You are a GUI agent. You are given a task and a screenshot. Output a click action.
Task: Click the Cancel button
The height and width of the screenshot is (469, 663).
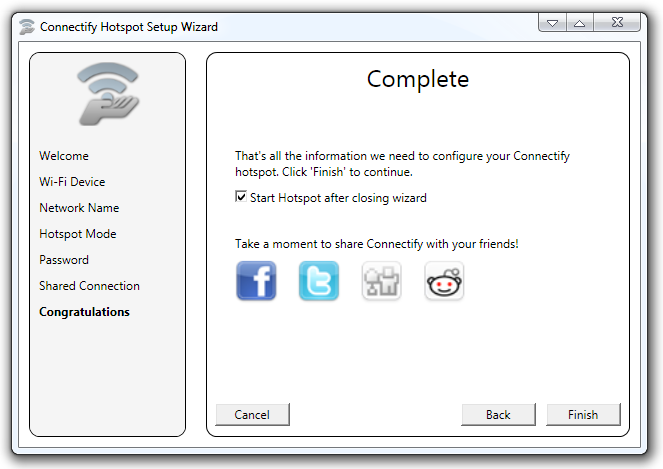point(252,414)
